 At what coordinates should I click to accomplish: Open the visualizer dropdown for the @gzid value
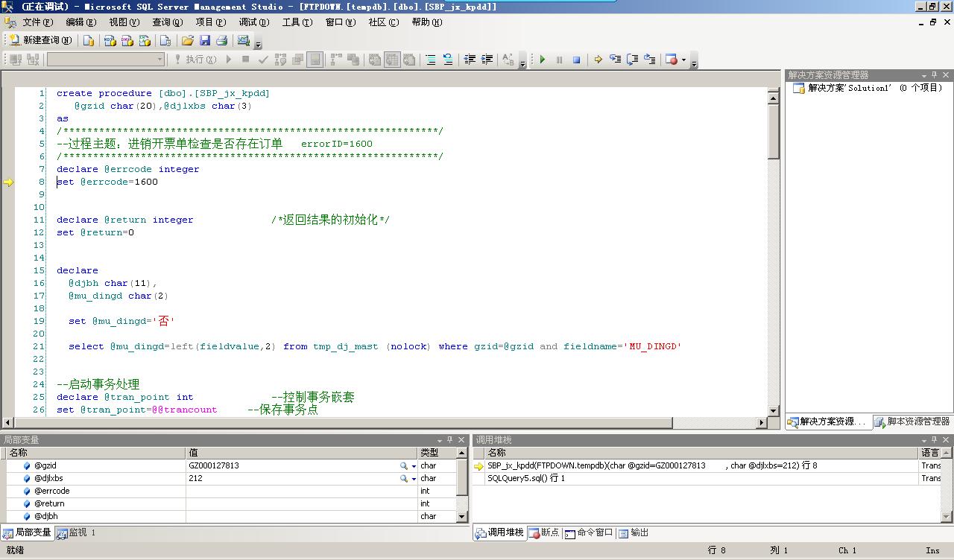click(414, 466)
